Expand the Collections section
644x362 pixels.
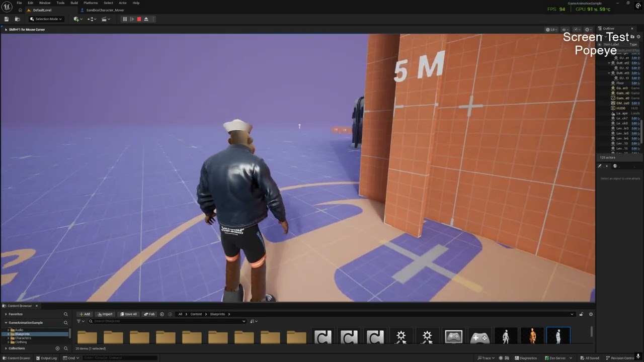click(6, 348)
